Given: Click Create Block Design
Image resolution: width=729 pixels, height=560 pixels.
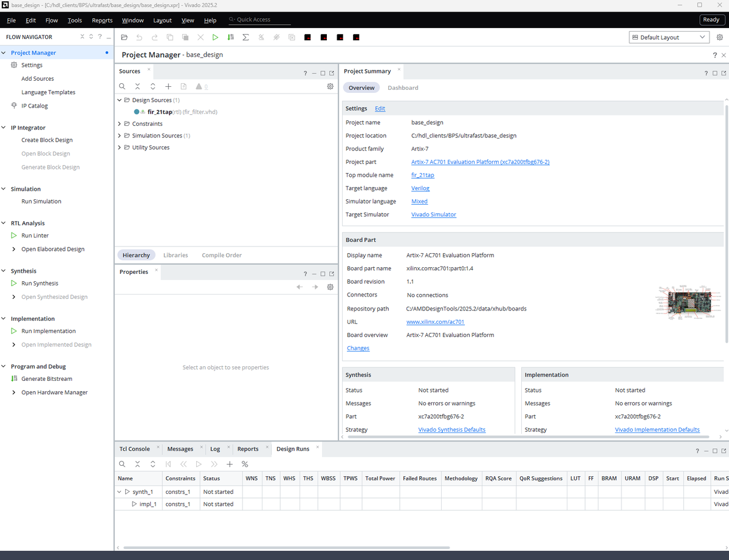Looking at the screenshot, I should [47, 140].
